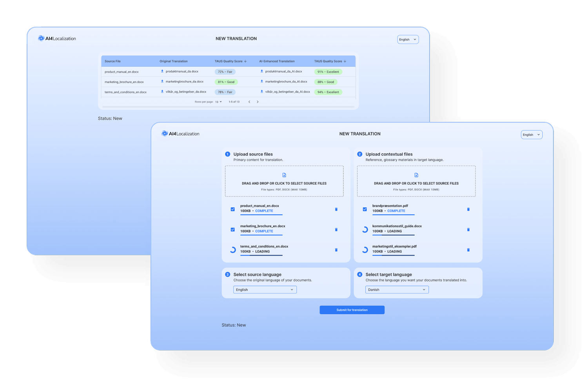588x387 pixels.
Task: Click upload file icon in source files dropzone
Action: (x=284, y=175)
